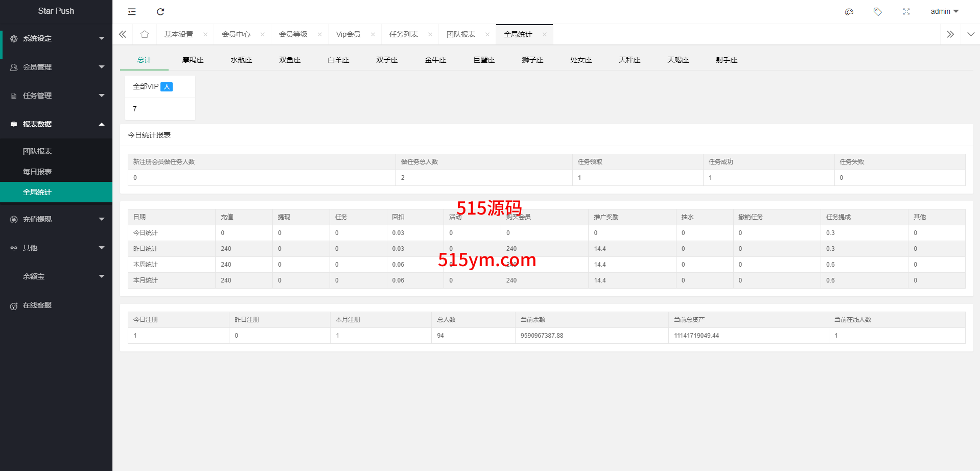The width and height of the screenshot is (980, 471).
Task: Switch to the 团队报表 tab
Action: [461, 34]
